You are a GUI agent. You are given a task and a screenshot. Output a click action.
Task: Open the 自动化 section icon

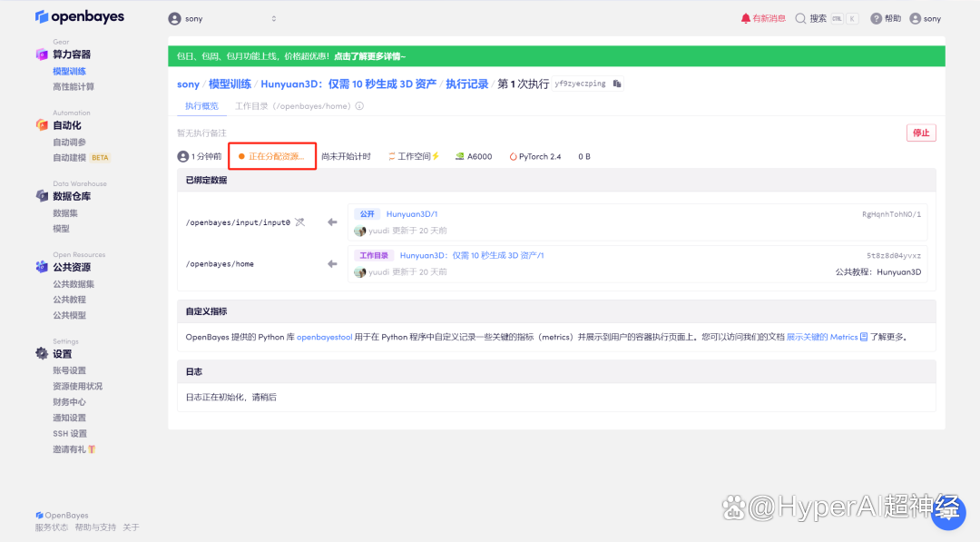[42, 125]
